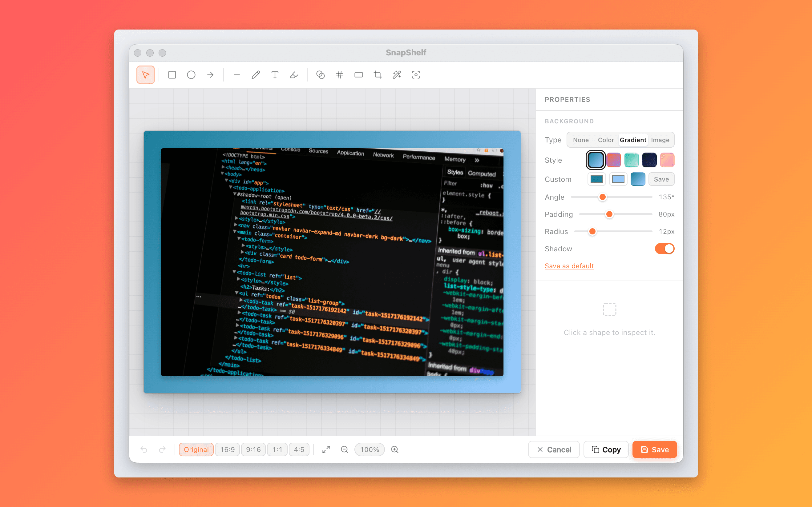Pick the dark navy gradient style swatch
This screenshot has height=507, width=812.
(649, 160)
